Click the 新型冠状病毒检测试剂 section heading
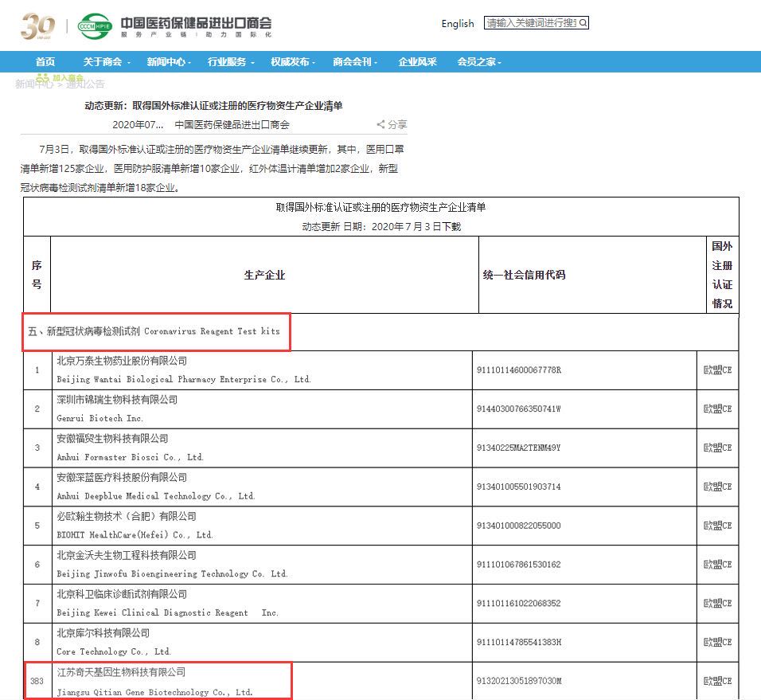 coord(154,331)
